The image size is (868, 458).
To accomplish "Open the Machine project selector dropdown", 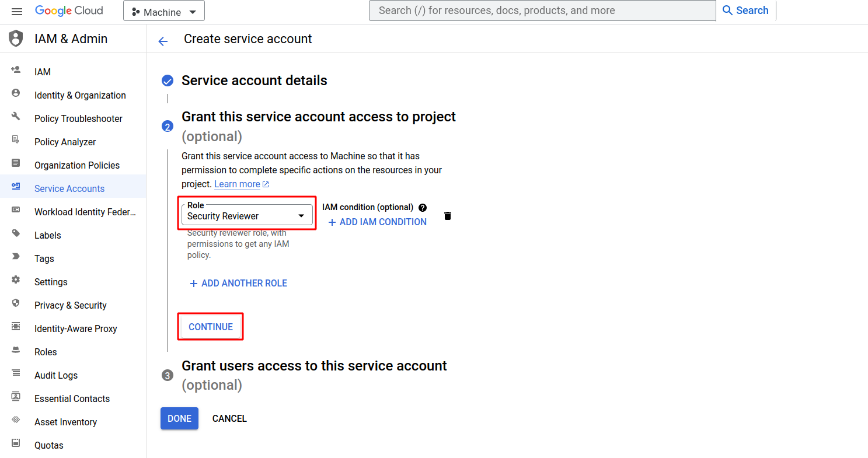I will (163, 10).
